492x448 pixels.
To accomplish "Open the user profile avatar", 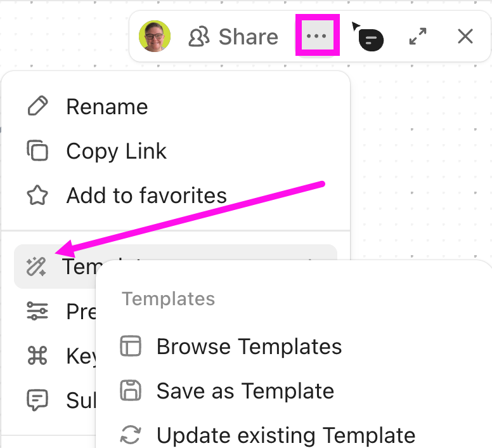I will coord(155,37).
